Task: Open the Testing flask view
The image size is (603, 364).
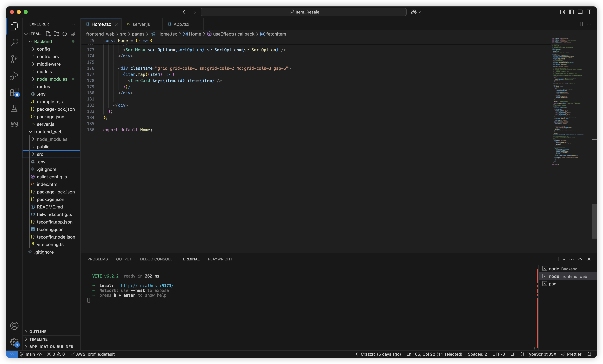Action: coord(14,108)
